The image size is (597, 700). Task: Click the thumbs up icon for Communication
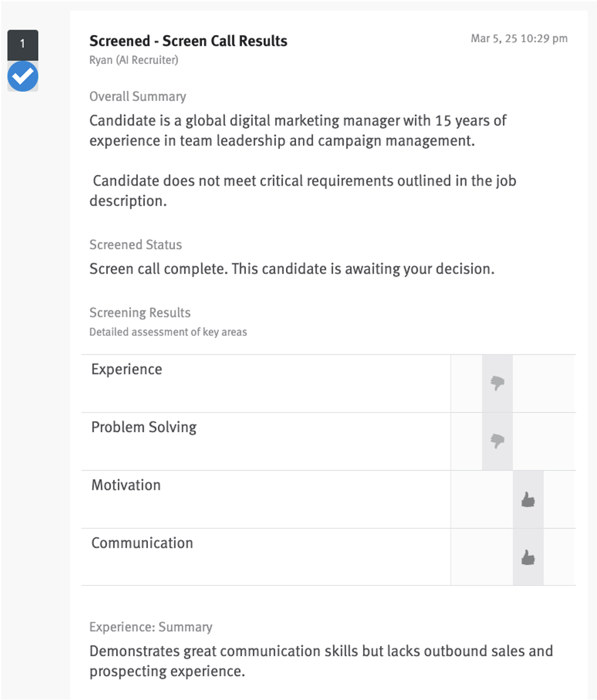(528, 557)
